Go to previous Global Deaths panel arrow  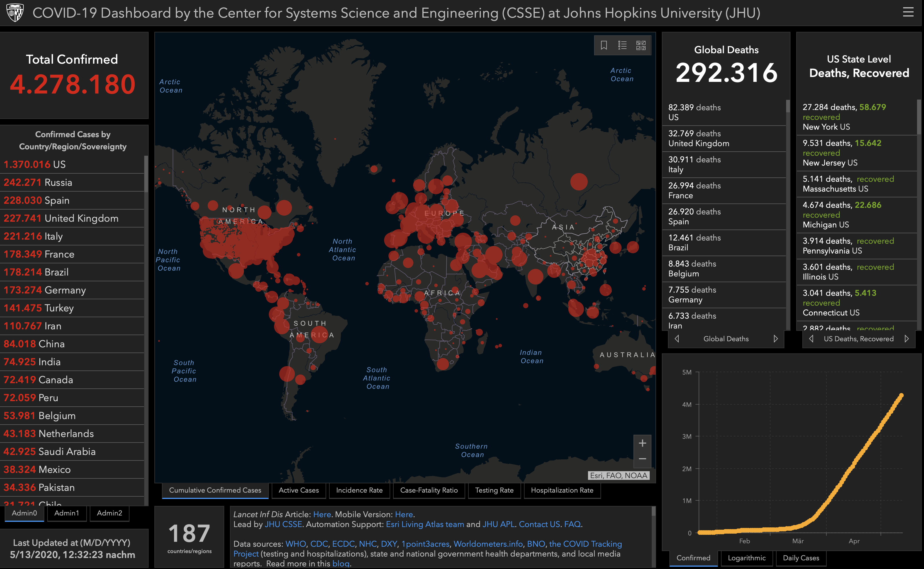[x=677, y=339]
